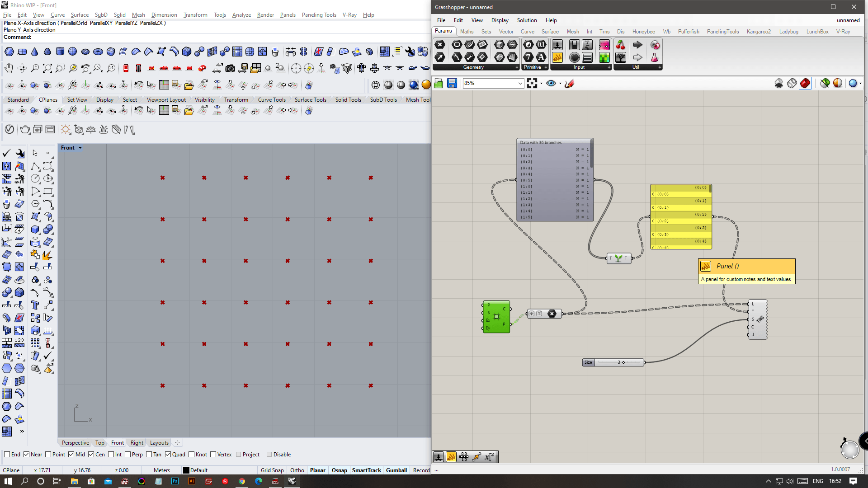Click the Zoom Extents icon

pyautogui.click(x=47, y=68)
